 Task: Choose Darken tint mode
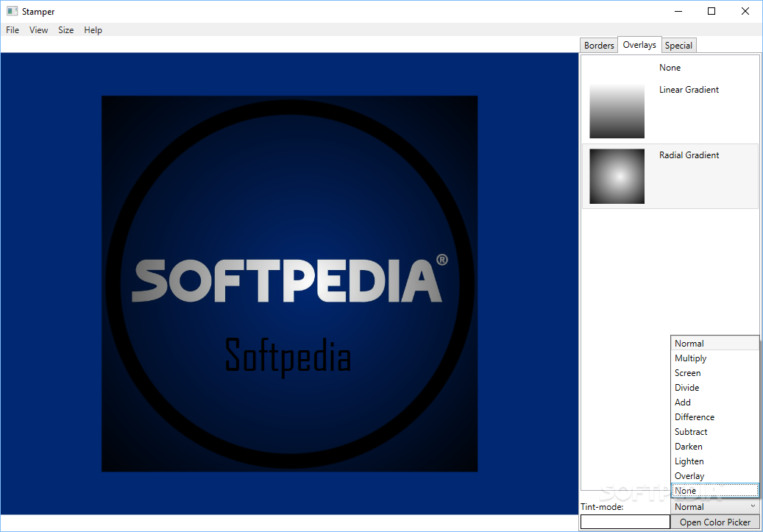715,447
